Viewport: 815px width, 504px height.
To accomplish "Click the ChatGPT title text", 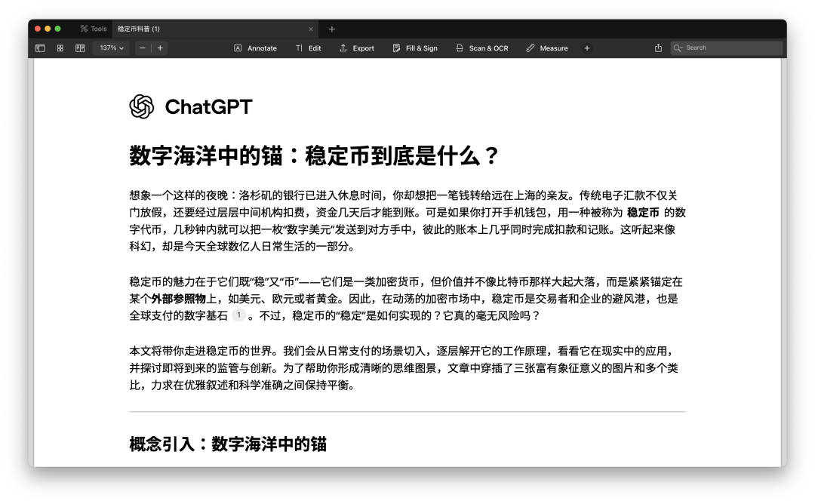I will pos(208,107).
